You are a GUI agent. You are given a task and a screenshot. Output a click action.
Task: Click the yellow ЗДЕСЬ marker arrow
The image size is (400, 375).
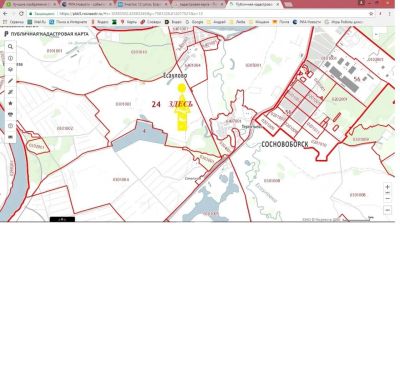pyautogui.click(x=182, y=110)
